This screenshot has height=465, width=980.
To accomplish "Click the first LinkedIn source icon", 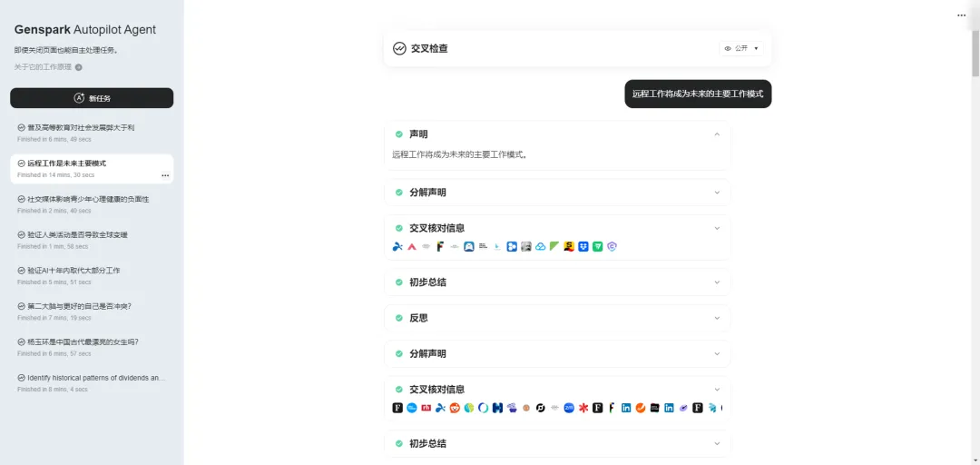I will (x=626, y=408).
